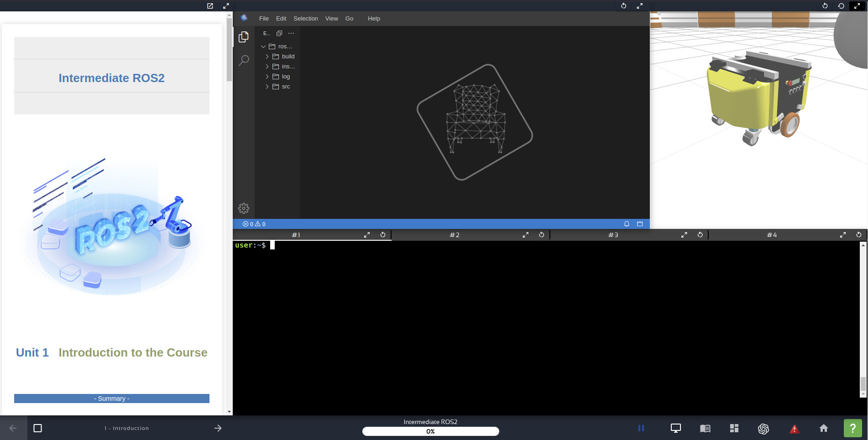Click the terminal vertical scrollbar
This screenshot has height=440, width=868.
(x=863, y=384)
